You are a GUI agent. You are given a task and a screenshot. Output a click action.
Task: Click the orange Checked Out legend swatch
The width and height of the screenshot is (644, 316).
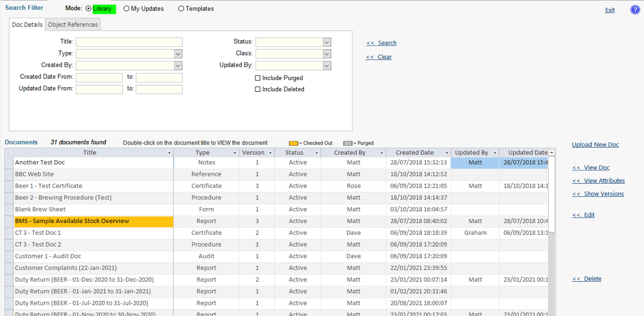click(293, 143)
